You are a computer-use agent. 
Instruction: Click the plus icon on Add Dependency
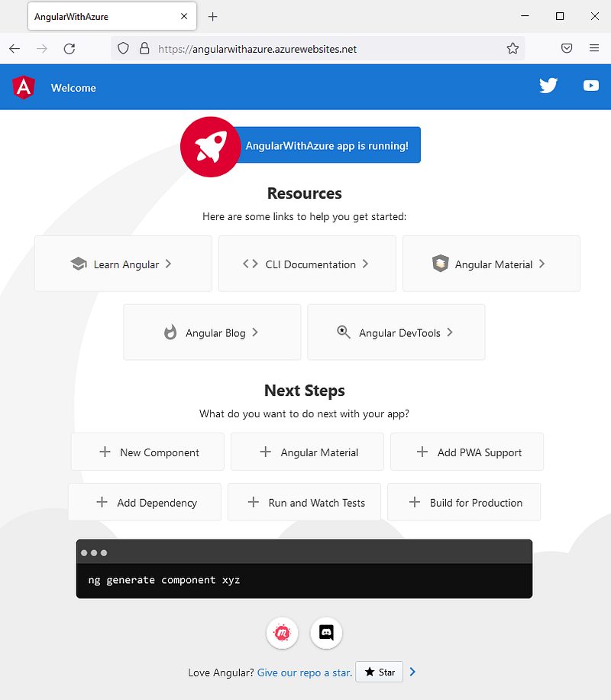click(x=102, y=502)
